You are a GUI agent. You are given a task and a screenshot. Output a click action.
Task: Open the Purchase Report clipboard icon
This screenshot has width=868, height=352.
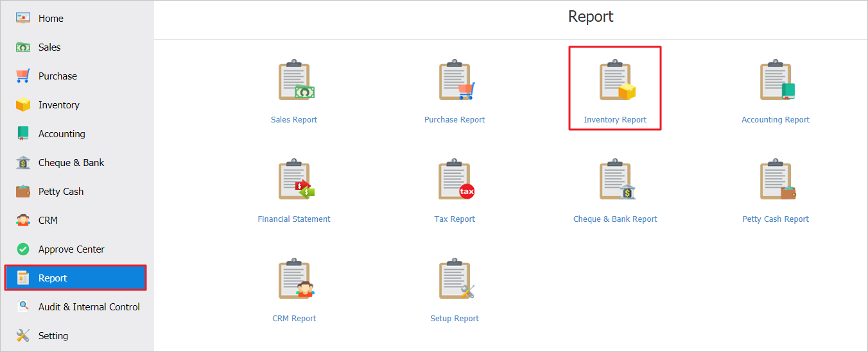(x=456, y=81)
